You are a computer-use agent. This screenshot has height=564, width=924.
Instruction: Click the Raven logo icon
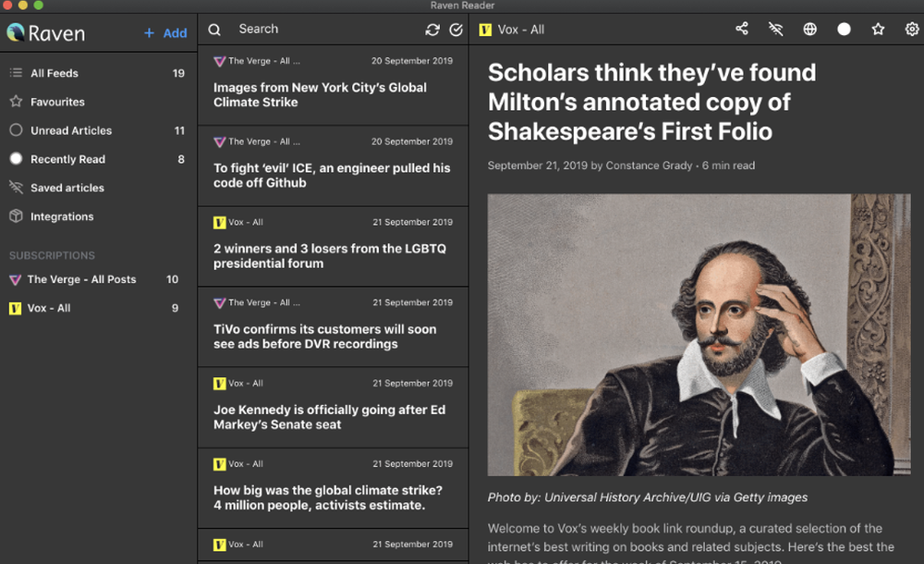(x=16, y=32)
